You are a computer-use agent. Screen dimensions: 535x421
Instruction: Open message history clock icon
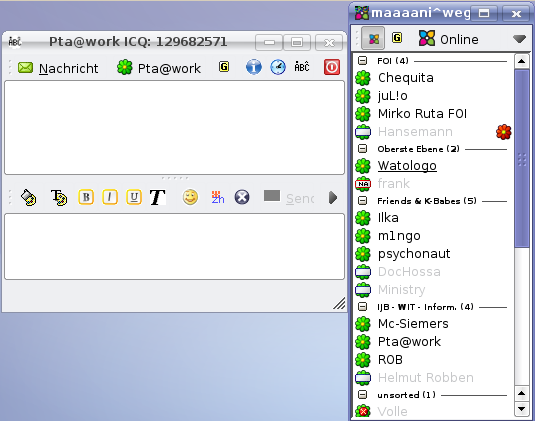(278, 67)
